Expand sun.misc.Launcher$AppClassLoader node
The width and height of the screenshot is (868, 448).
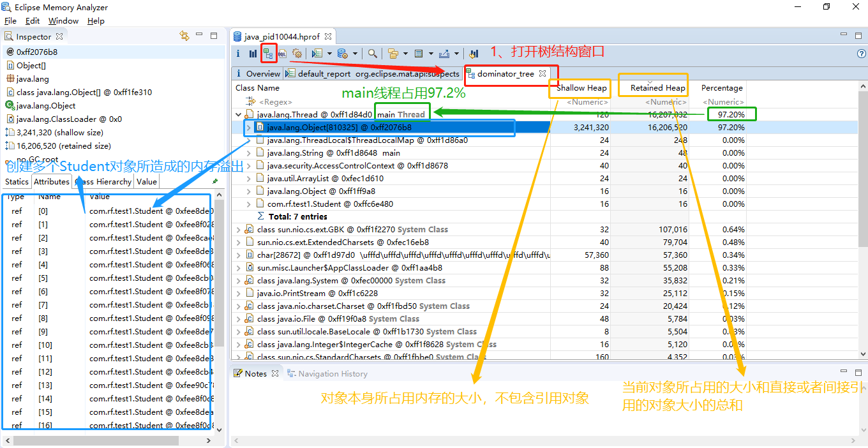tap(239, 268)
